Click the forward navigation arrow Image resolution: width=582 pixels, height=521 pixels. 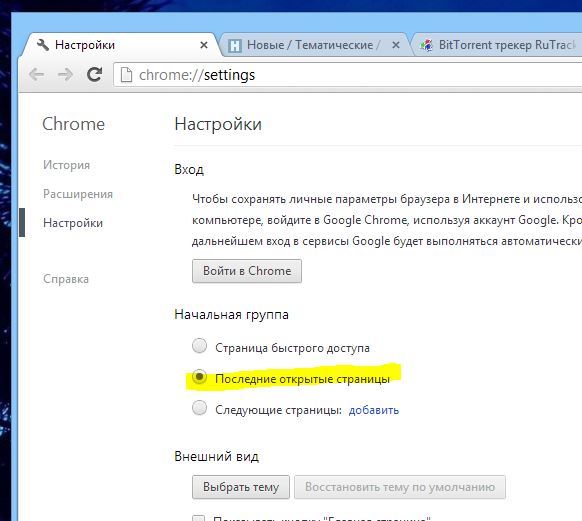(x=65, y=75)
